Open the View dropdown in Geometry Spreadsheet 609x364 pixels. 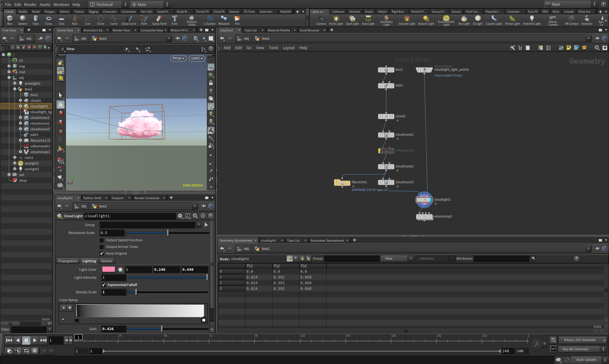pyautogui.click(x=397, y=259)
